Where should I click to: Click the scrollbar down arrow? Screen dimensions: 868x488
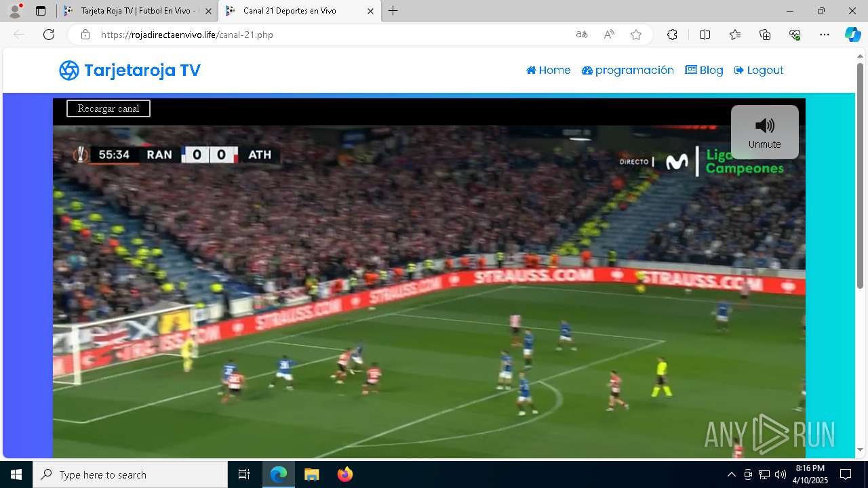[x=860, y=449]
